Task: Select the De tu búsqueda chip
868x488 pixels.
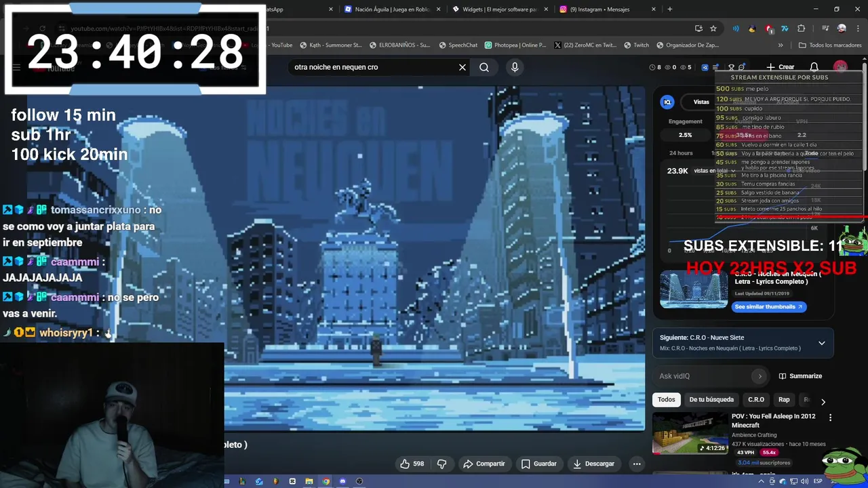Action: click(x=711, y=399)
